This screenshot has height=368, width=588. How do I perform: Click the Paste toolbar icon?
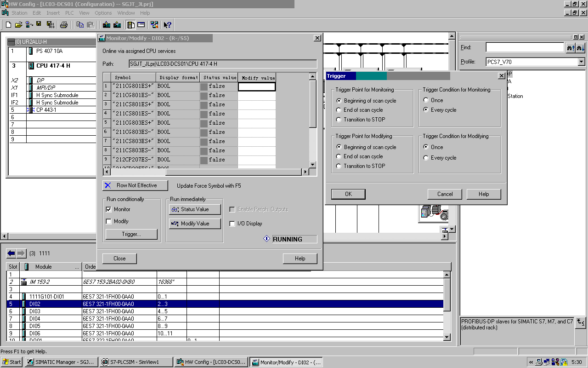[90, 25]
